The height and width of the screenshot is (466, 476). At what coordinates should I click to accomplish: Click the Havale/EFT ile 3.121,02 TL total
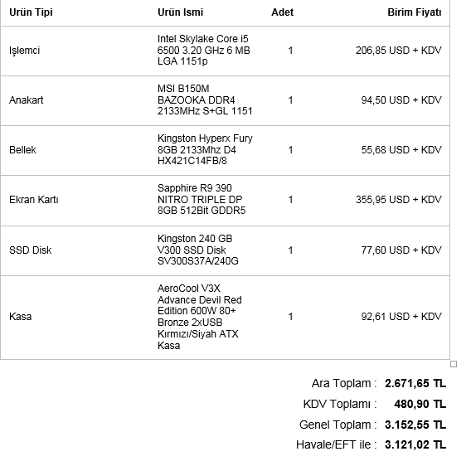click(x=415, y=444)
